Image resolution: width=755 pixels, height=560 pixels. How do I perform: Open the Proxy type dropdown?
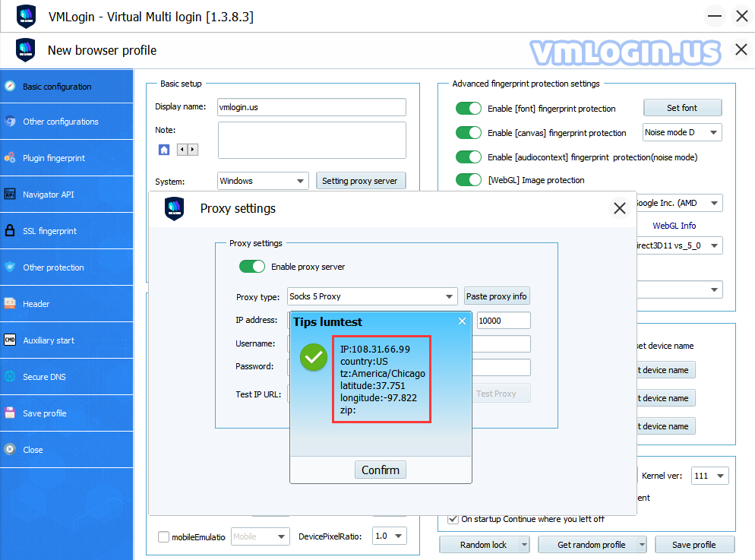click(x=371, y=296)
